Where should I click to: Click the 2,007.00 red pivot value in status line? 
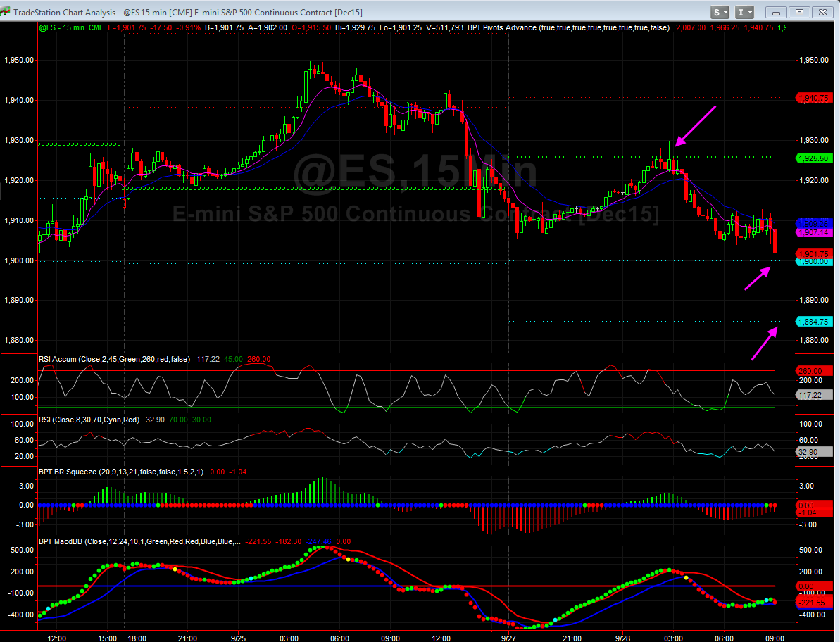click(x=691, y=28)
